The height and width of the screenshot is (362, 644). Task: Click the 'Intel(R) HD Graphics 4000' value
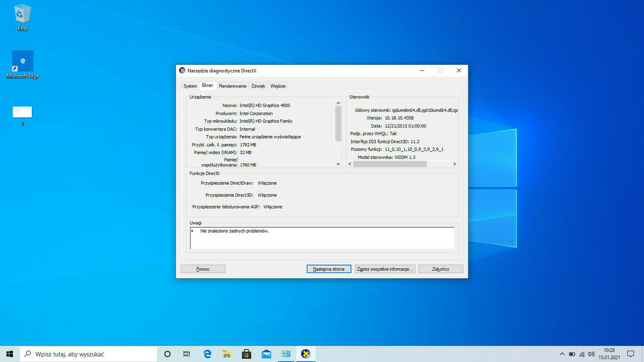pos(265,106)
